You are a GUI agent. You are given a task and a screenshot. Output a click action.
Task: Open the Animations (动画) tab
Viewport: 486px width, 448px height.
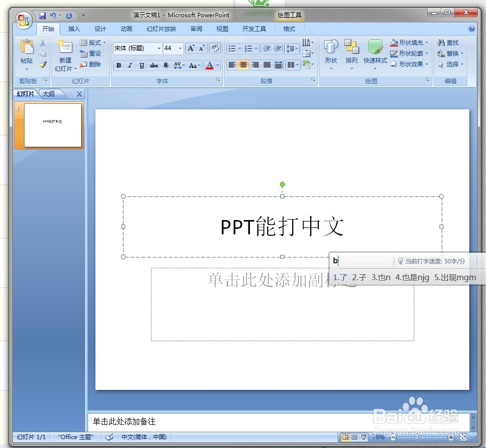pyautogui.click(x=126, y=29)
